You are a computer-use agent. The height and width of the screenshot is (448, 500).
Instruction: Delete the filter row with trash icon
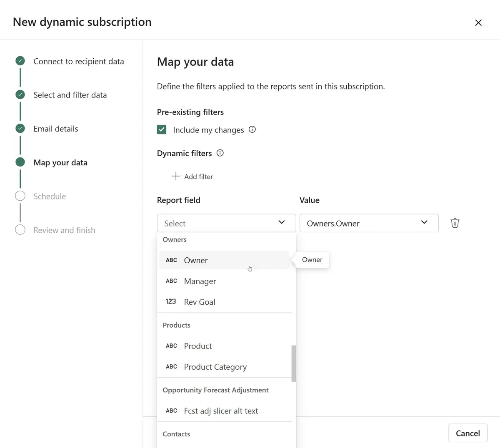[x=455, y=223]
